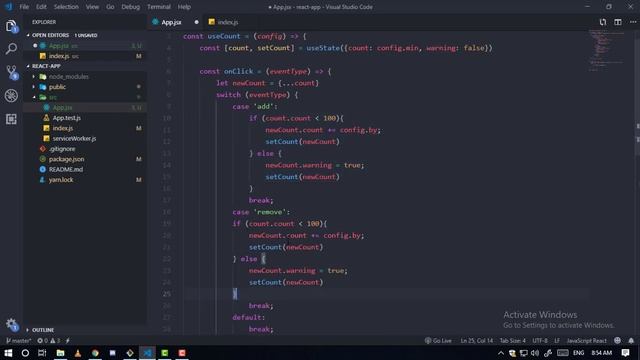Open Task View on taskbar
This screenshot has width=640, height=360.
click(42, 353)
